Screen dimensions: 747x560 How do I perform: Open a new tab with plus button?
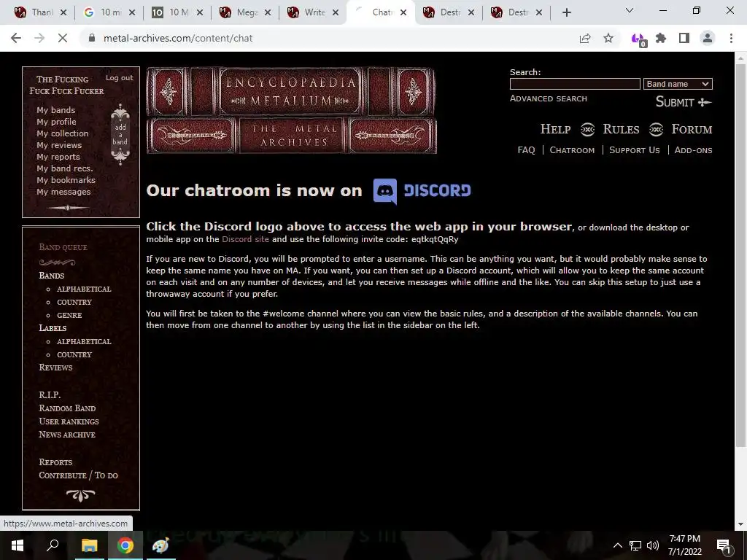[x=566, y=12]
